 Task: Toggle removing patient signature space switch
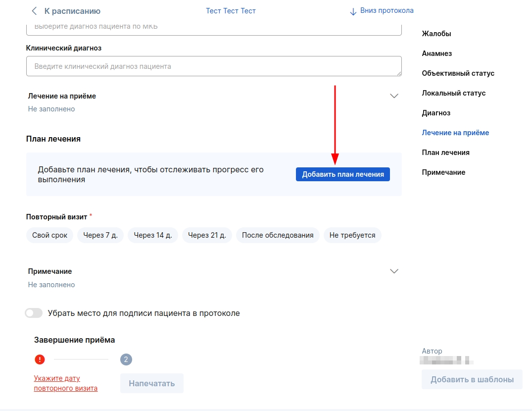34,313
